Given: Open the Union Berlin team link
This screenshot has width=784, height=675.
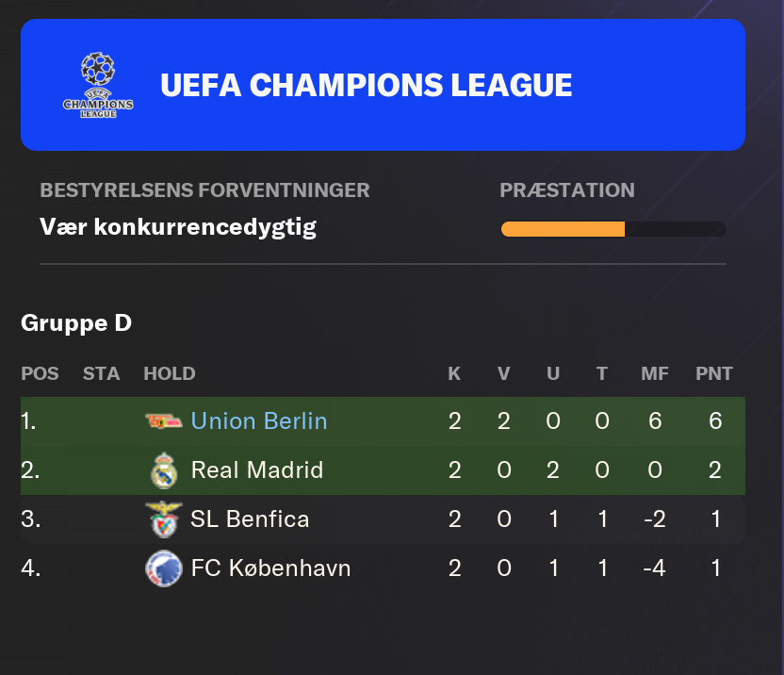Looking at the screenshot, I should [259, 420].
